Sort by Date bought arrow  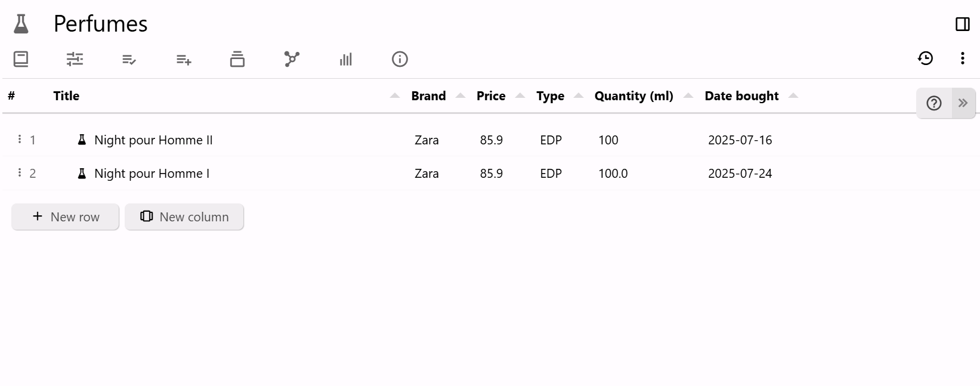pyautogui.click(x=793, y=96)
